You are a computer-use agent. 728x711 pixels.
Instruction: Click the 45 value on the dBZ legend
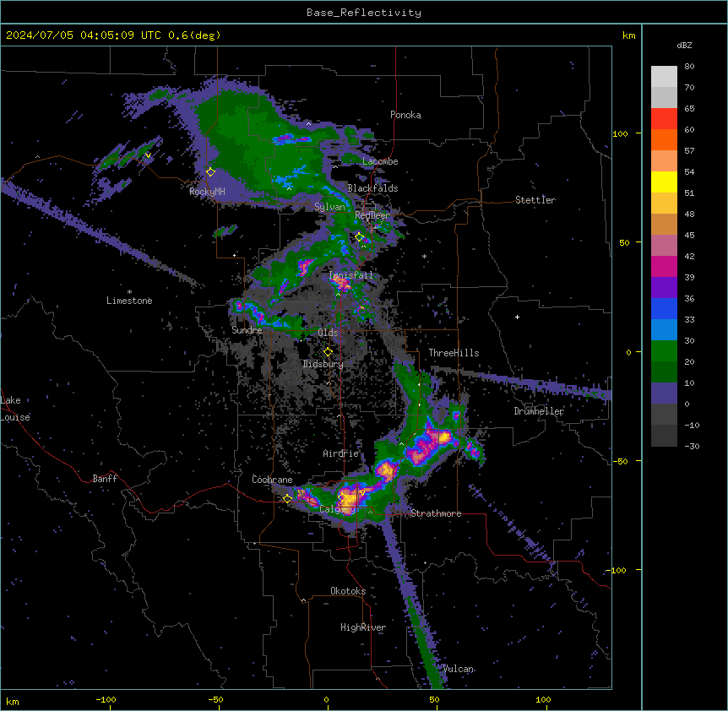(x=689, y=236)
